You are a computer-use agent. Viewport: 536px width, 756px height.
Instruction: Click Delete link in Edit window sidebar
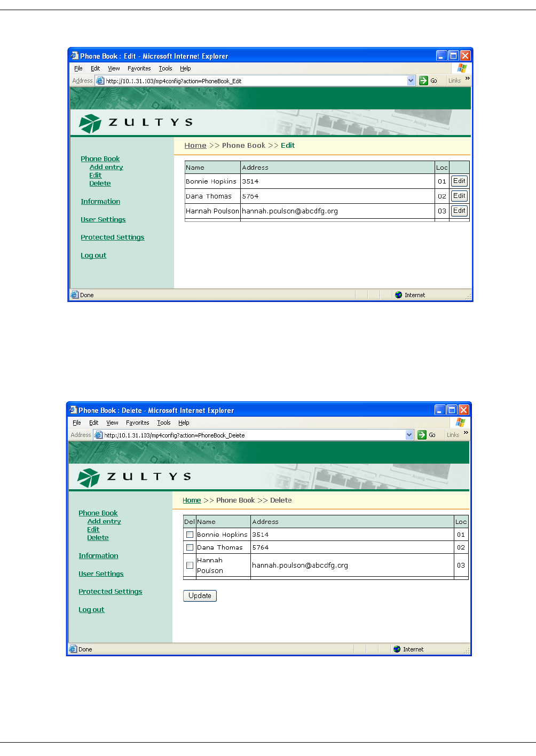point(100,183)
